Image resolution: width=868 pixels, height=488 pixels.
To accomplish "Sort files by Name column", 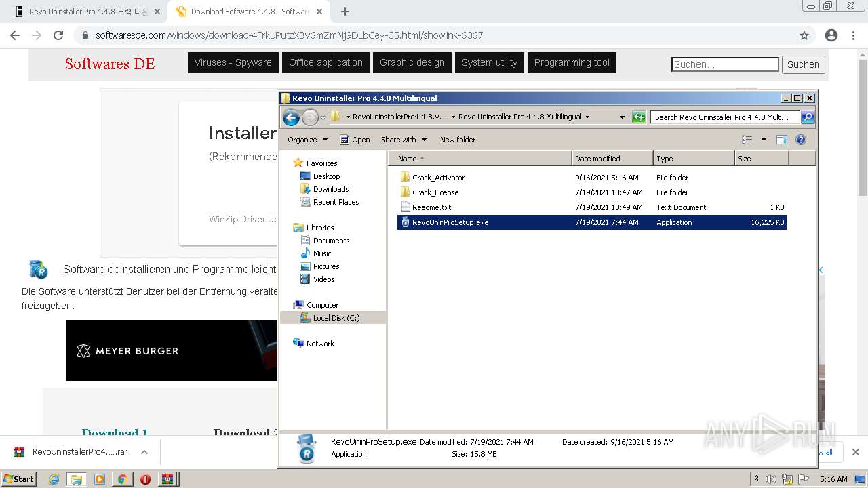I will tap(480, 159).
